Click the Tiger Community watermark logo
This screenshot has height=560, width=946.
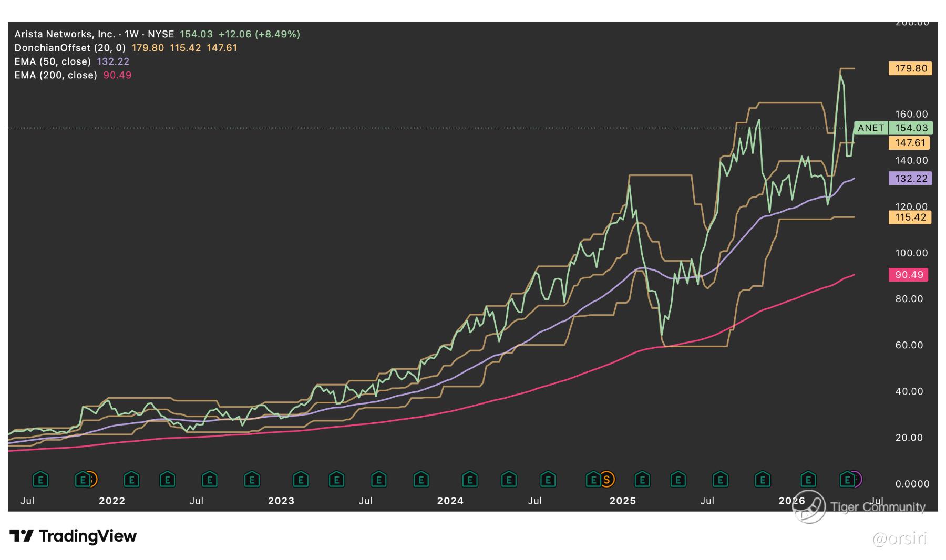(x=808, y=506)
